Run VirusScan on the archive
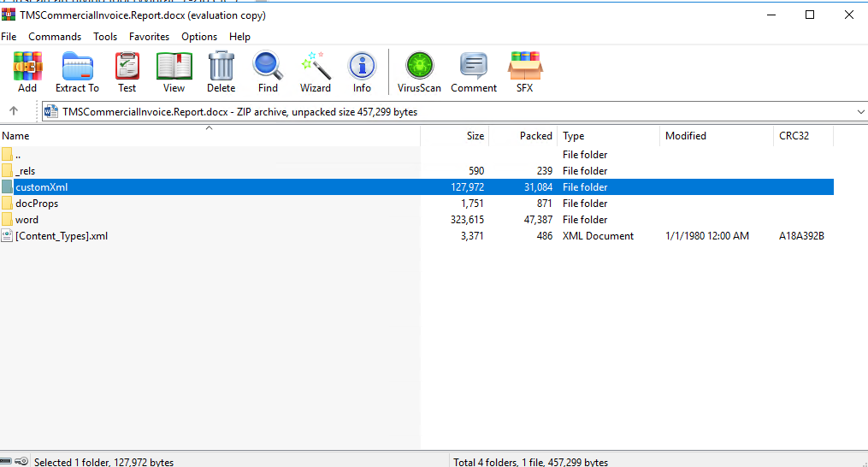 [x=420, y=72]
